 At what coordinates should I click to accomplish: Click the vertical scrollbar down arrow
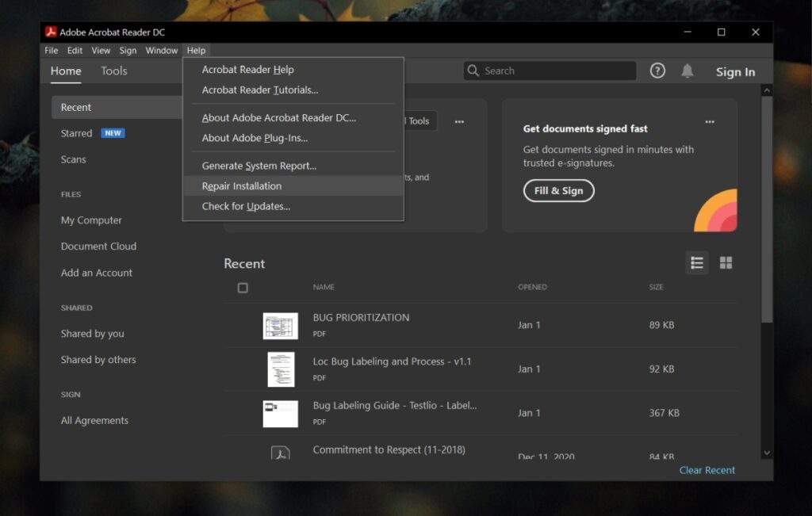(766, 452)
